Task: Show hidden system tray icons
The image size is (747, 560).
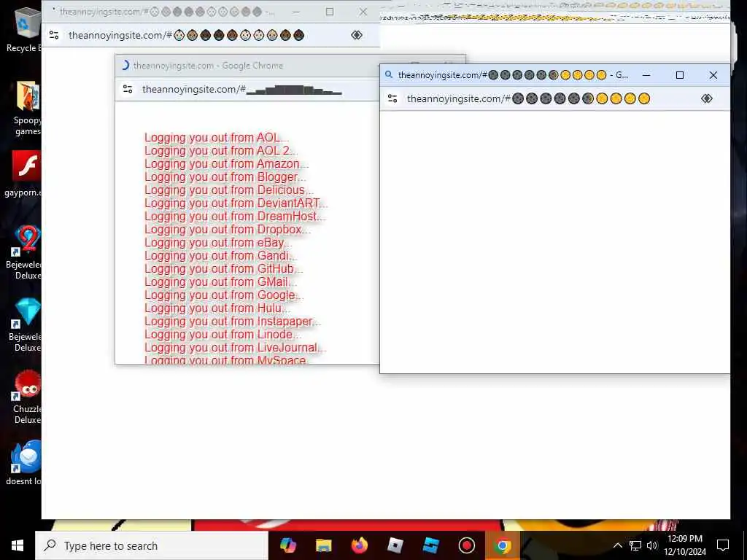Action: coord(617,545)
